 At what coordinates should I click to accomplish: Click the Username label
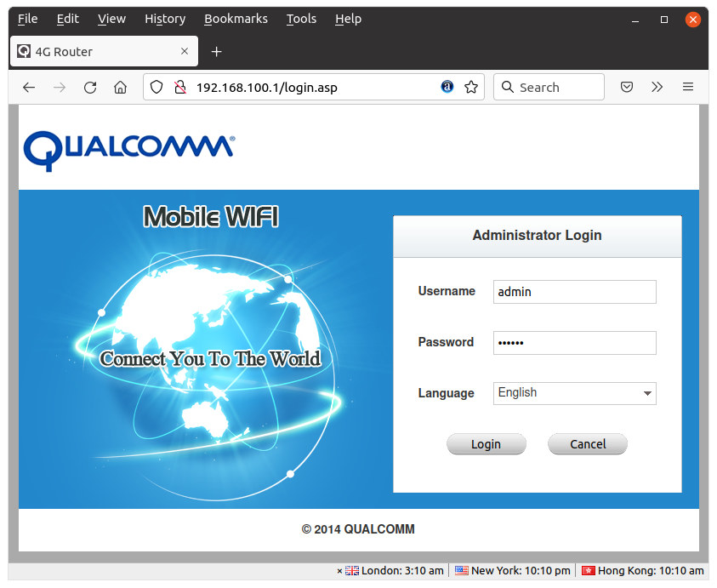[x=447, y=291]
